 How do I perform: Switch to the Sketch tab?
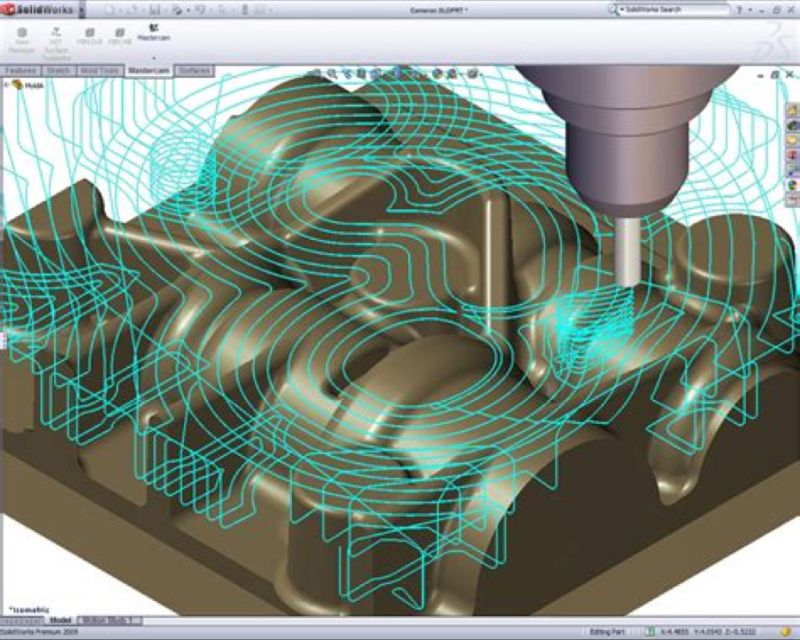58,71
